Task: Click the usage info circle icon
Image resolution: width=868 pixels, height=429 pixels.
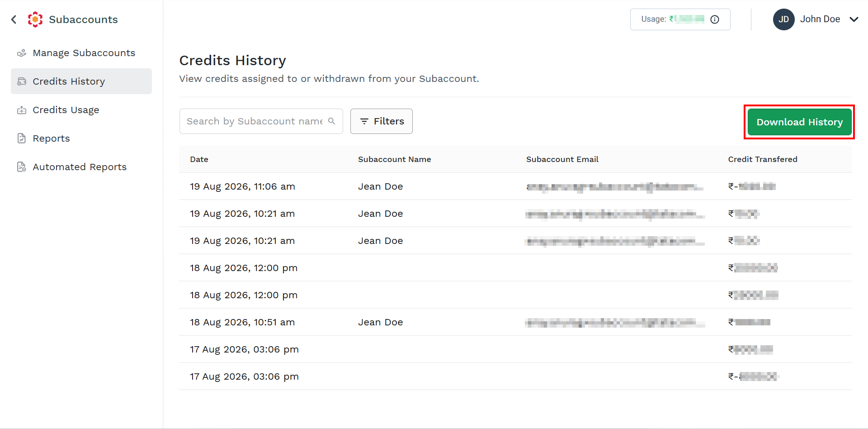Action: pyautogui.click(x=715, y=19)
